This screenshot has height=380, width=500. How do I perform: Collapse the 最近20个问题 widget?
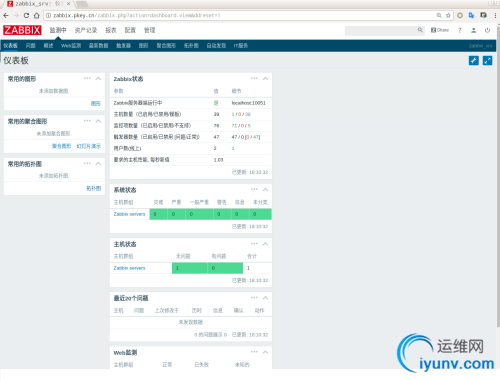pos(265,298)
